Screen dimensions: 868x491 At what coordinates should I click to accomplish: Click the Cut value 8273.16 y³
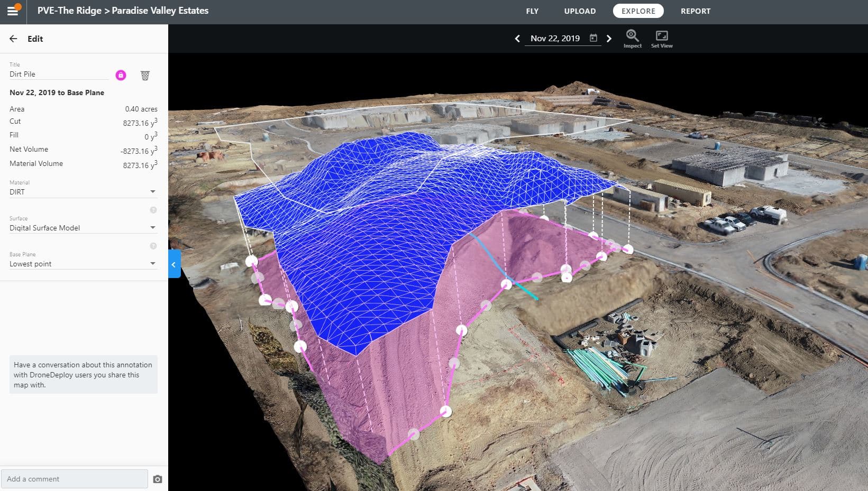click(140, 122)
